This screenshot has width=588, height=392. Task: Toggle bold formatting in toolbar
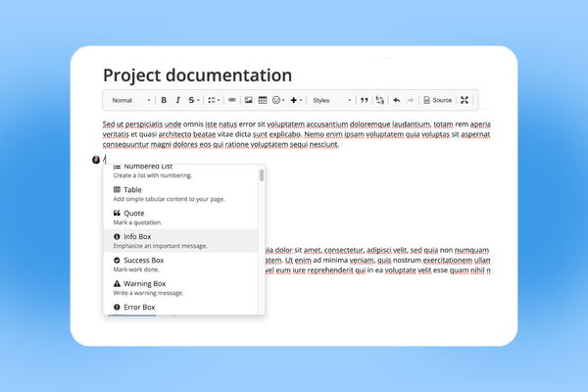(x=164, y=100)
